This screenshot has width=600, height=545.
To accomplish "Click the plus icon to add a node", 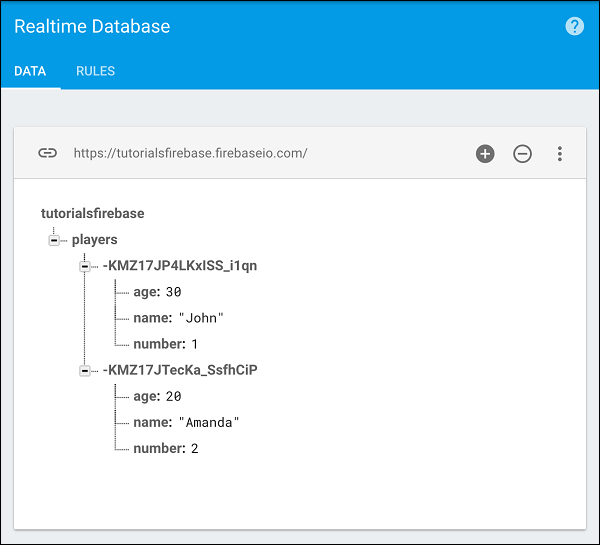I will coord(485,153).
